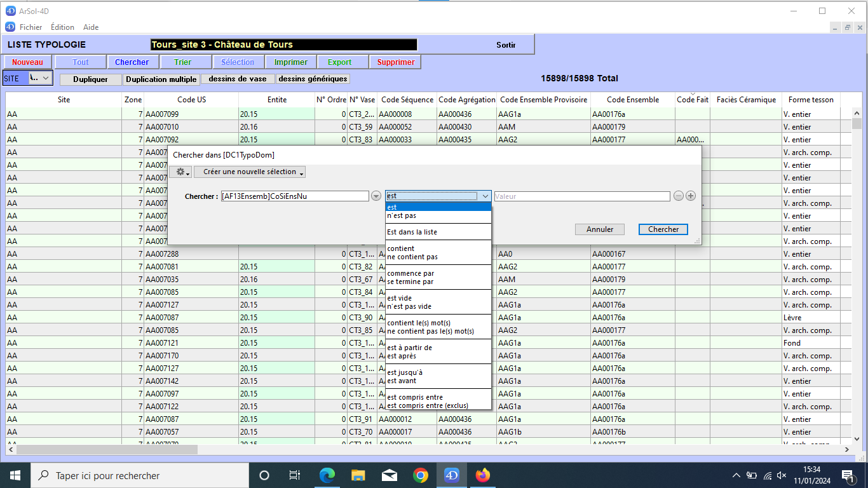Viewport: 868px width, 488px height.
Task: Remove search criterion with minus icon
Action: click(x=679, y=196)
